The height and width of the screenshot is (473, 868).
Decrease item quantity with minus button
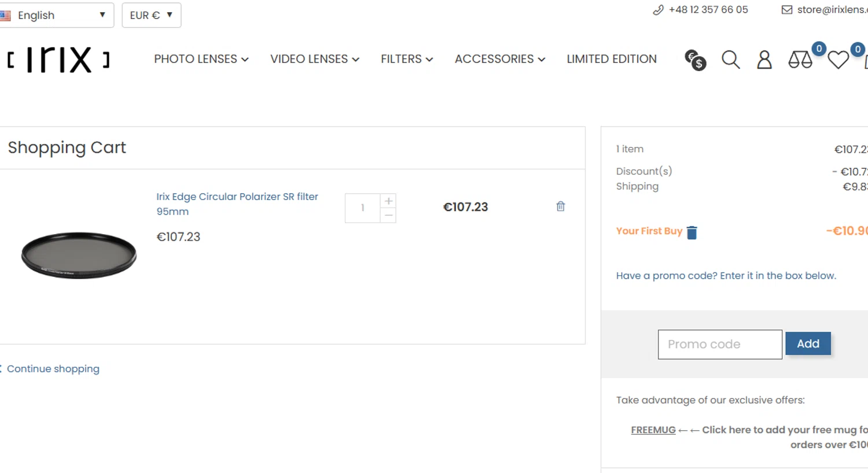tap(389, 215)
